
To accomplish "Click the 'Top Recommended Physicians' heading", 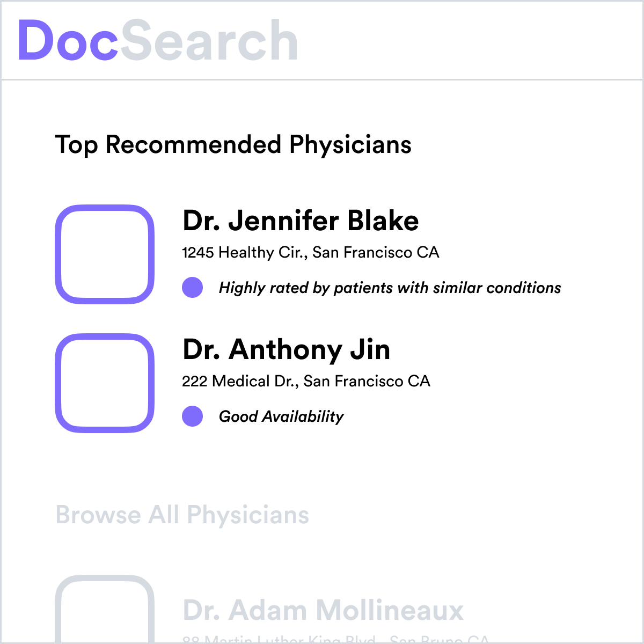I will [233, 144].
